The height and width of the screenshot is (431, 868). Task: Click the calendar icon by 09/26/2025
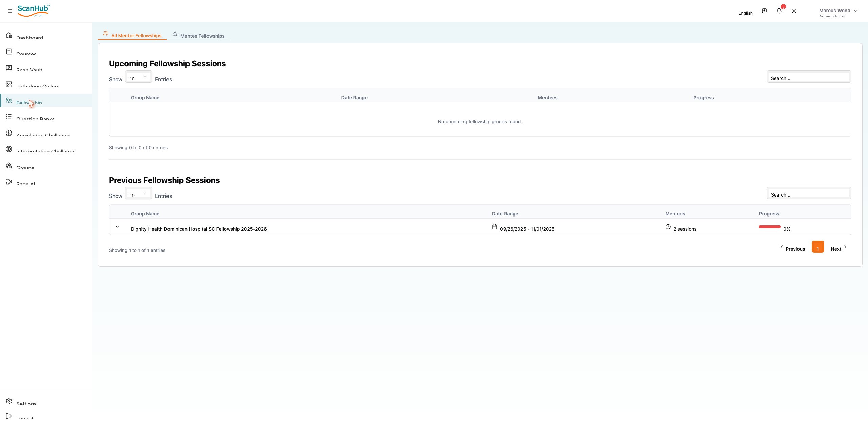coord(495,227)
